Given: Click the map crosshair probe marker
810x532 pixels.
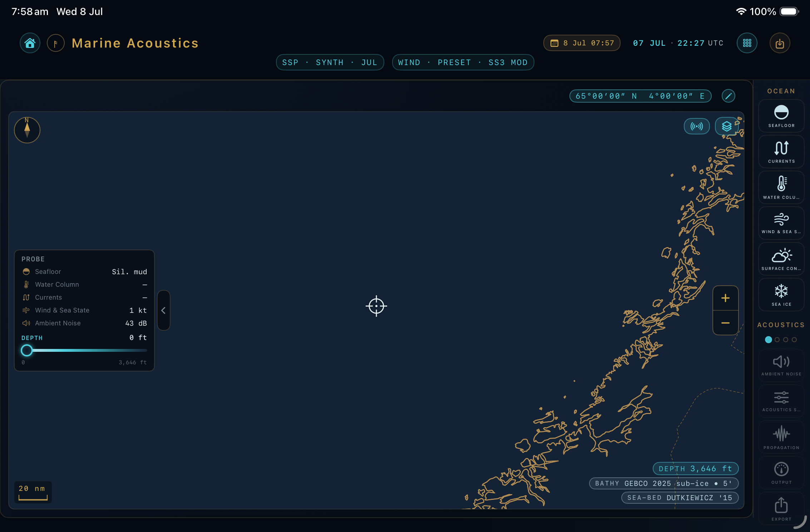Looking at the screenshot, I should pos(376,306).
